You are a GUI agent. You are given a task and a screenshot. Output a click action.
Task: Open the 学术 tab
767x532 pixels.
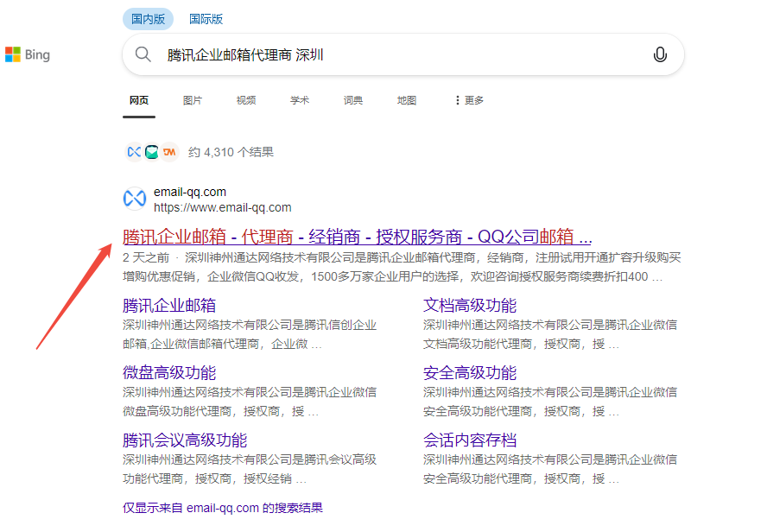pos(300,100)
